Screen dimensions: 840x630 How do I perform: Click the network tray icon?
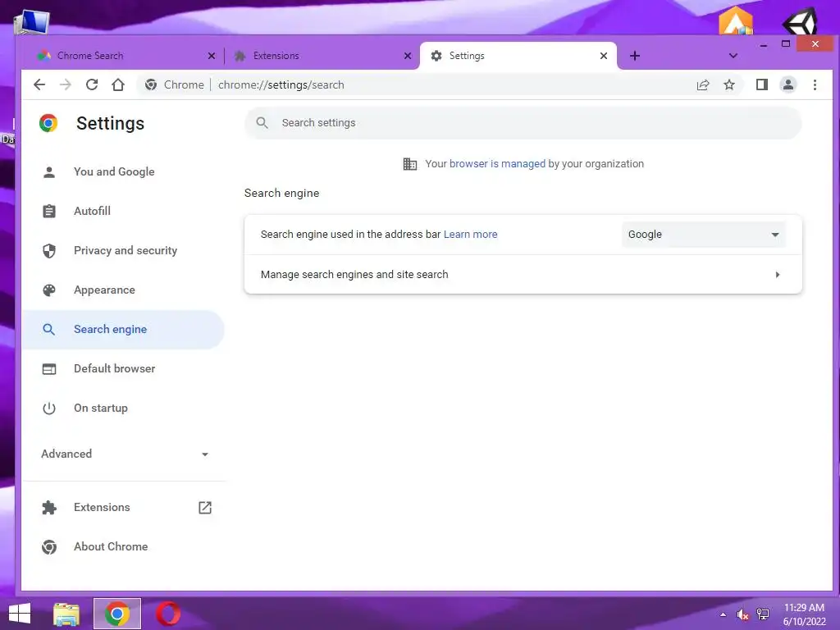pyautogui.click(x=762, y=614)
